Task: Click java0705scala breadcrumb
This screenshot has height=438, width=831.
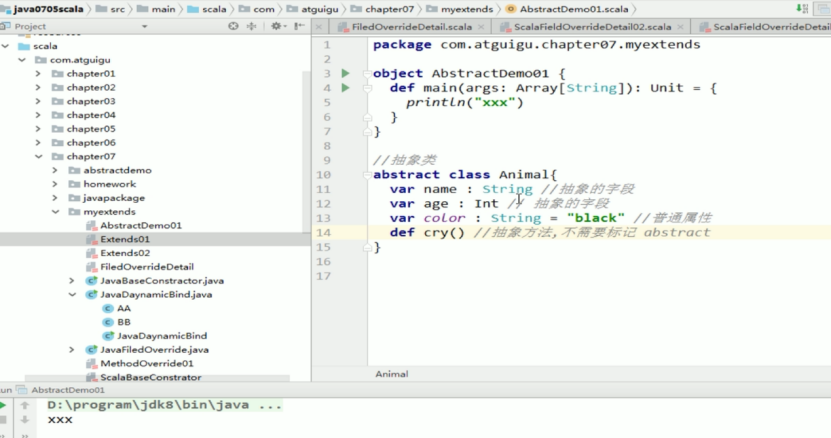Action: pyautogui.click(x=48, y=9)
